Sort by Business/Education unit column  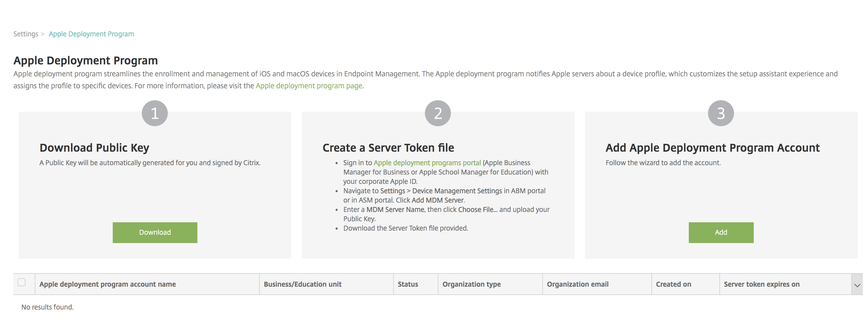(x=302, y=284)
